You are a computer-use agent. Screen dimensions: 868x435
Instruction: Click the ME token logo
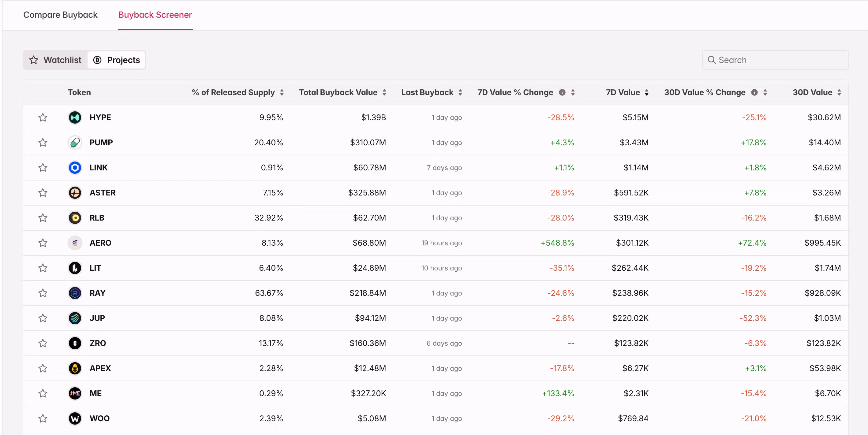(75, 393)
